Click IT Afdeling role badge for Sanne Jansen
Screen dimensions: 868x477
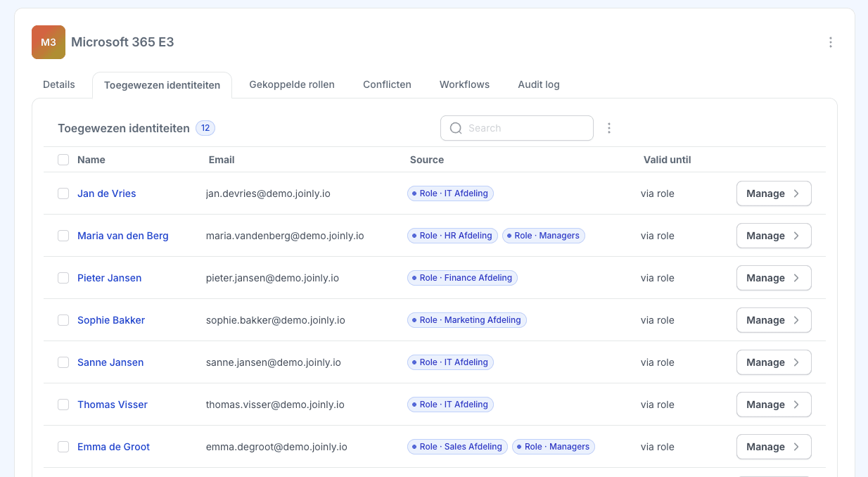tap(450, 362)
